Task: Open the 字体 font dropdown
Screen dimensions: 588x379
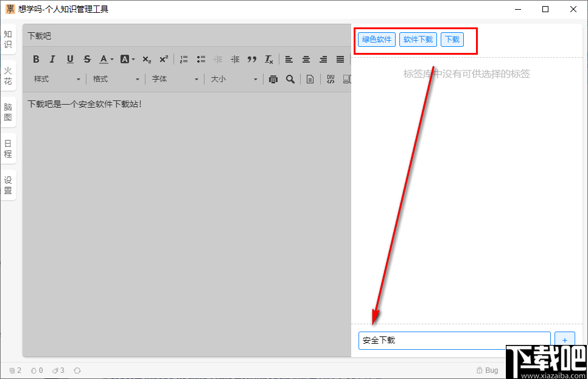Action: click(x=175, y=79)
